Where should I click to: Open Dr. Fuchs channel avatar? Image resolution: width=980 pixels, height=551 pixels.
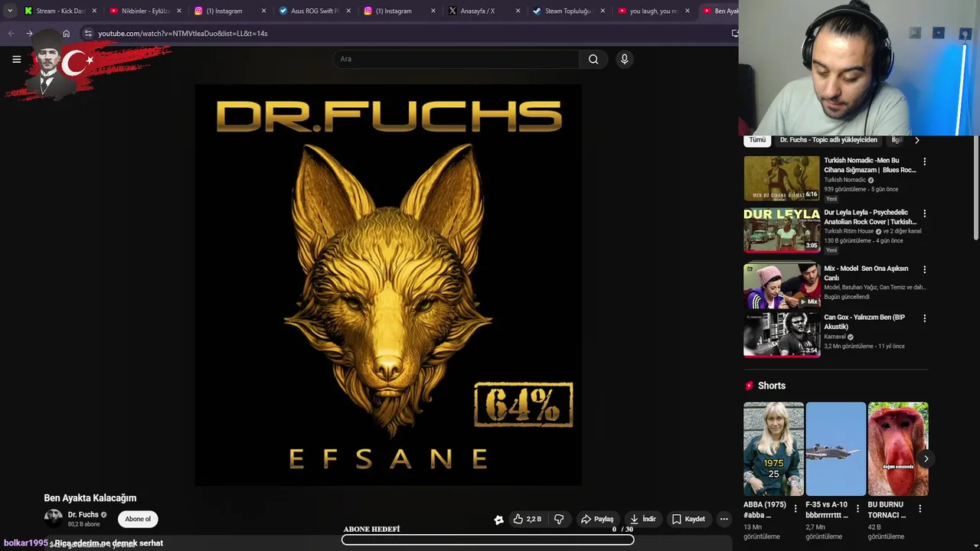click(53, 519)
